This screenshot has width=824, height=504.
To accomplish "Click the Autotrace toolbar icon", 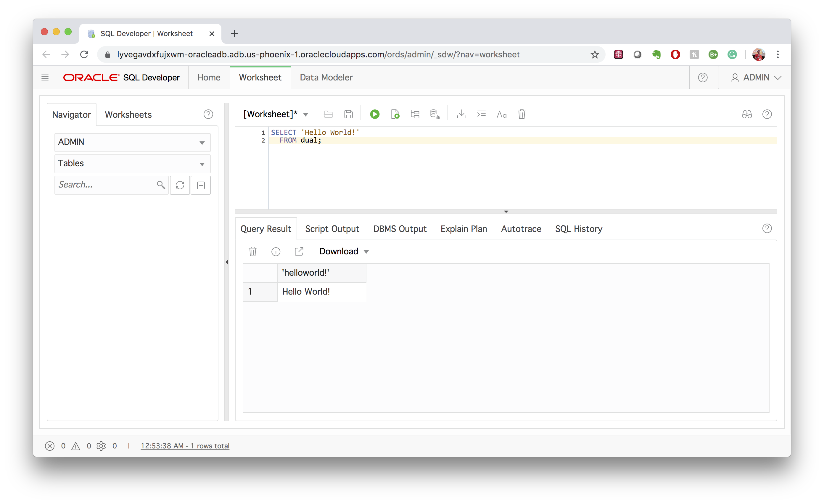I will (435, 114).
